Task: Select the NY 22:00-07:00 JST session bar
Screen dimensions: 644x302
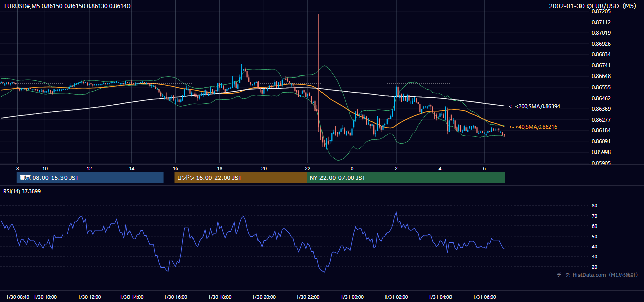Action: coord(406,178)
